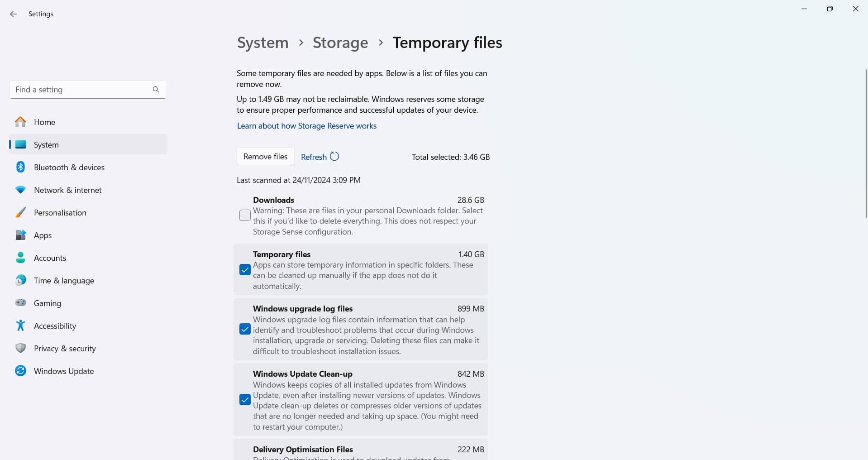The image size is (868, 460).
Task: Click the search magnifier icon
Action: (156, 90)
